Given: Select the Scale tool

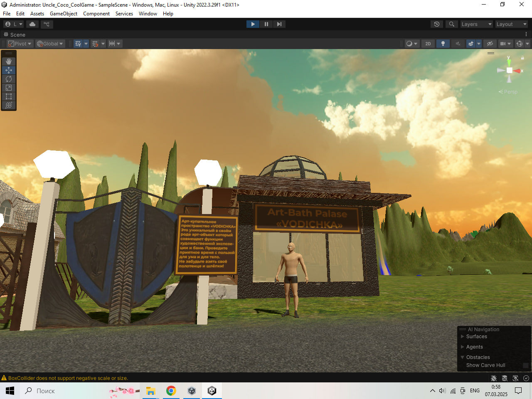Looking at the screenshot, I should pyautogui.click(x=9, y=88).
